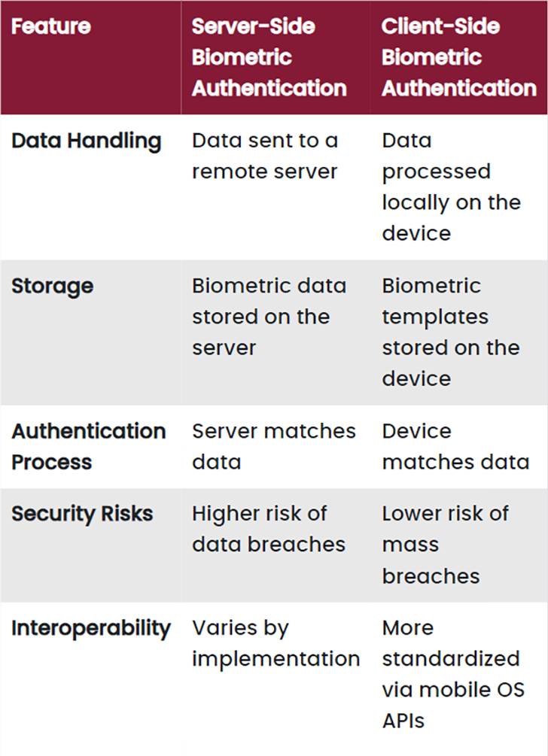
Task: Click the 'Storage' row label
Action: click(x=52, y=287)
